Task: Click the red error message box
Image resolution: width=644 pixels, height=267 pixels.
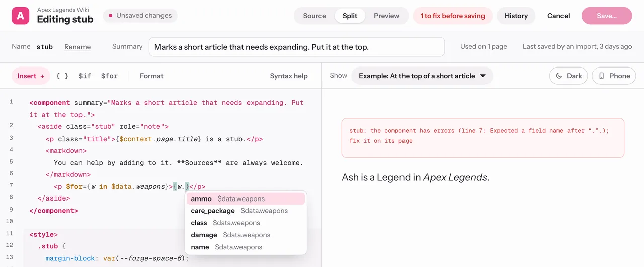Action: tap(483, 138)
